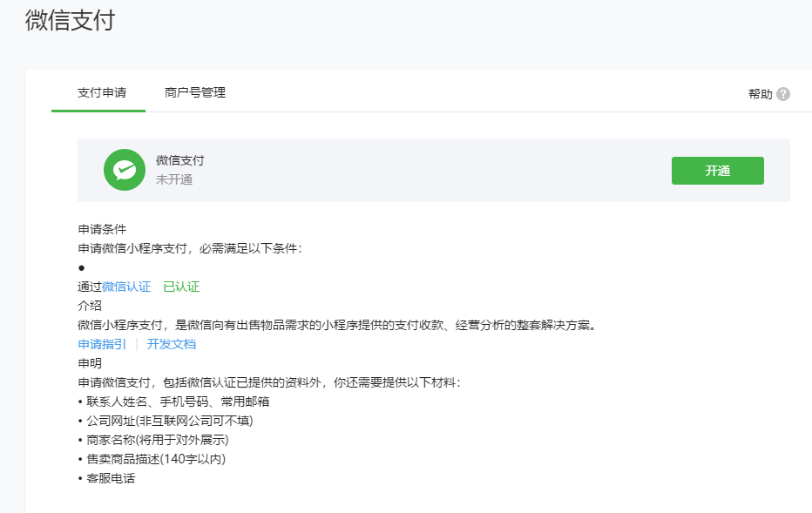
Task: Click the 申明 section title
Action: tap(90, 363)
